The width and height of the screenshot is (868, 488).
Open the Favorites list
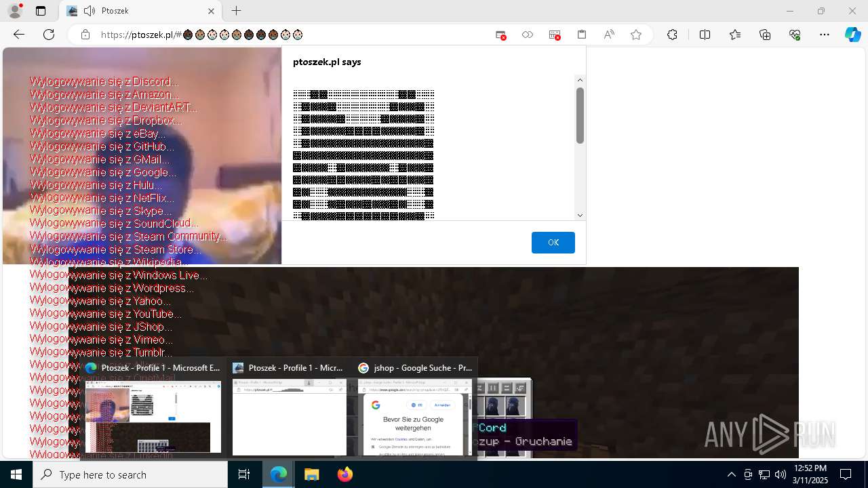coord(735,35)
